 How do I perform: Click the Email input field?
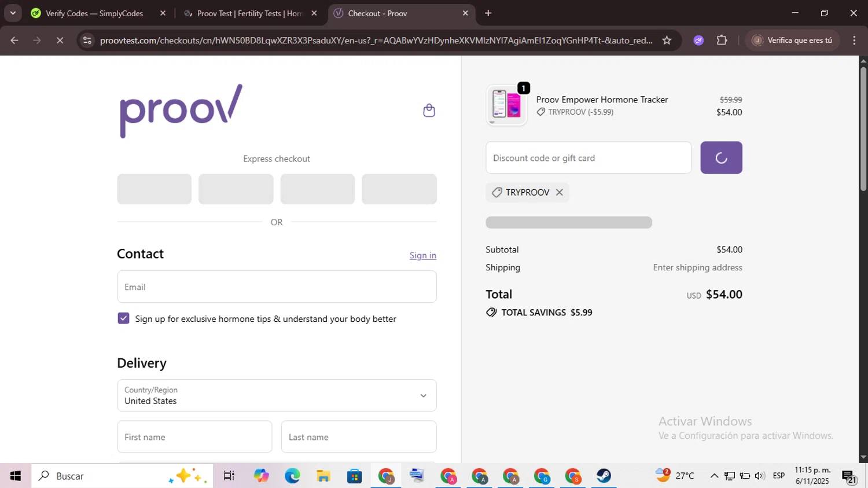(277, 287)
